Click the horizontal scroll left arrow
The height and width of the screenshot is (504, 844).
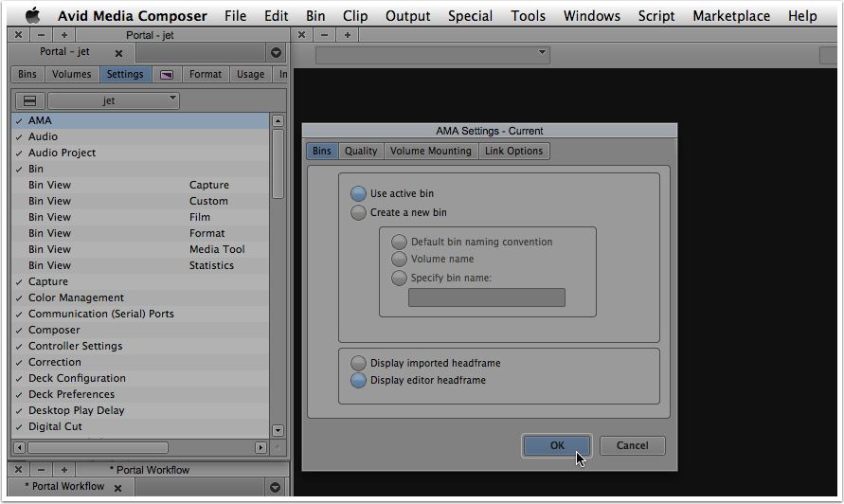(x=20, y=447)
